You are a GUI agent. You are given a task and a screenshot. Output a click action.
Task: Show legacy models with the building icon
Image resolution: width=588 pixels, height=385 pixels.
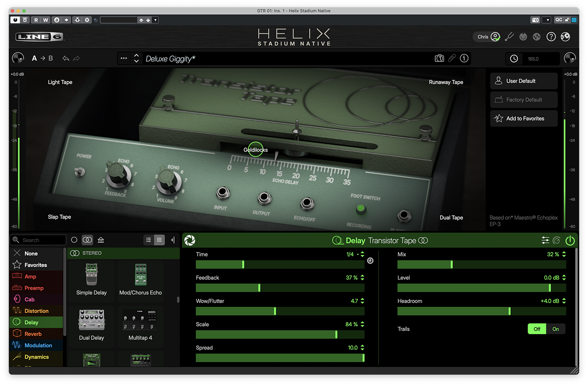[101, 240]
